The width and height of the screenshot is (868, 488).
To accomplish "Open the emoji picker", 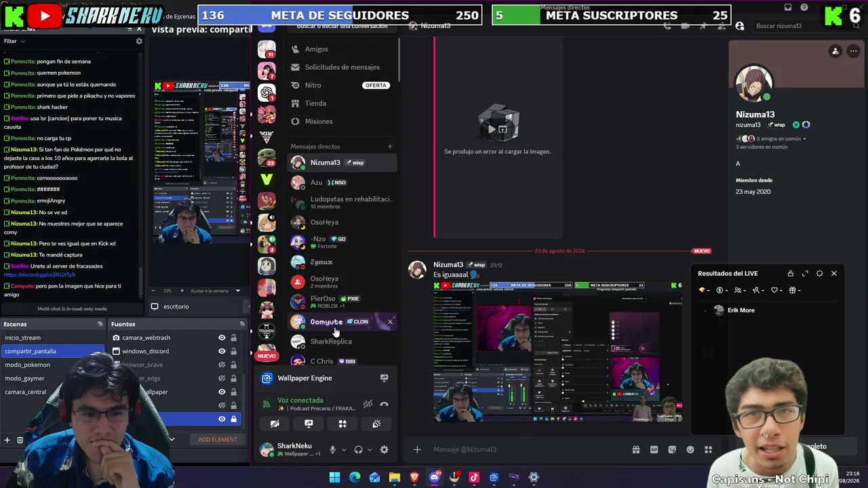I will (x=690, y=449).
